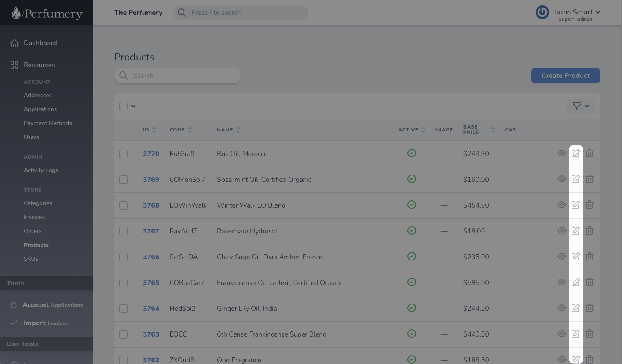Click the Dashboard home icon in sidebar

click(14, 43)
